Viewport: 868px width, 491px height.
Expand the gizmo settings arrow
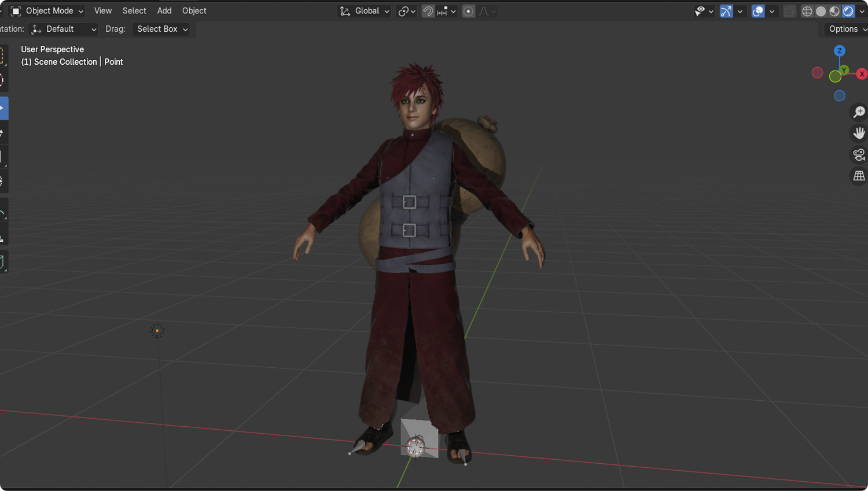tap(740, 11)
